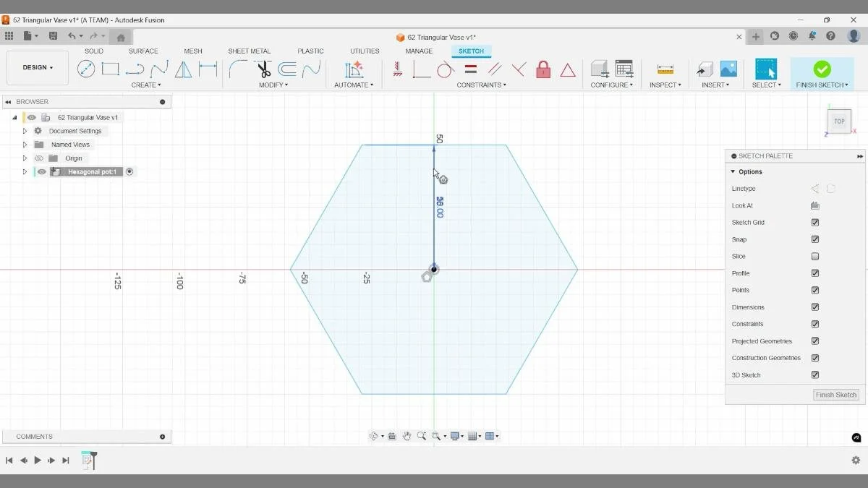Open the Modify dropdown menu
Image resolution: width=868 pixels, height=488 pixels.
[273, 85]
